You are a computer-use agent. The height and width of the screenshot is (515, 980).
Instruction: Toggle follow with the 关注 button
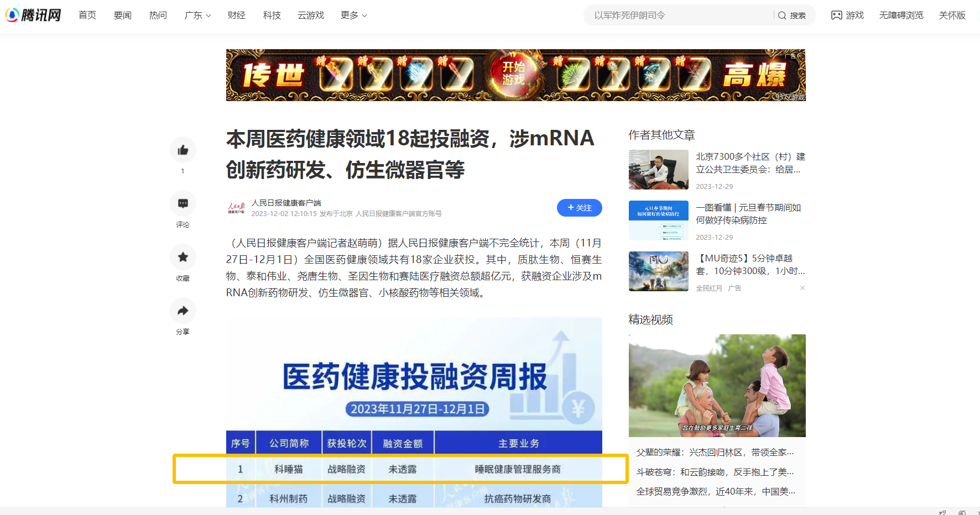coord(579,208)
